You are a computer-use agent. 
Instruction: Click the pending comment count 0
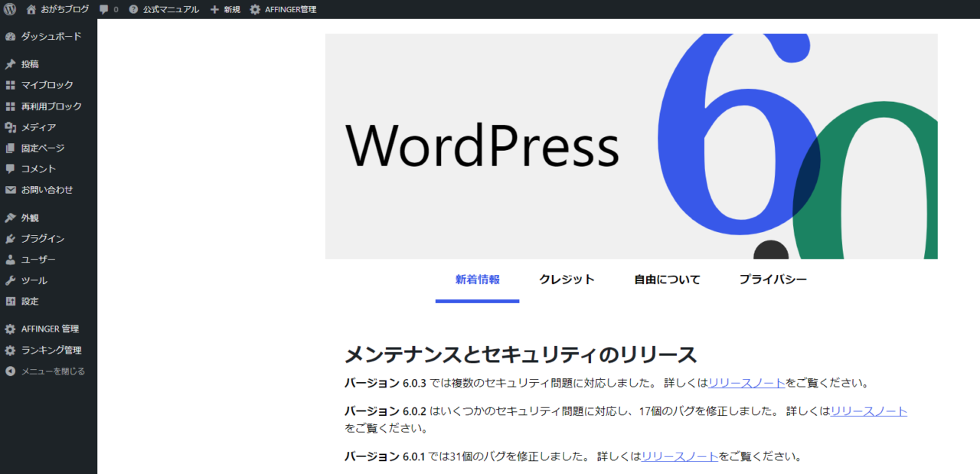tap(116, 10)
